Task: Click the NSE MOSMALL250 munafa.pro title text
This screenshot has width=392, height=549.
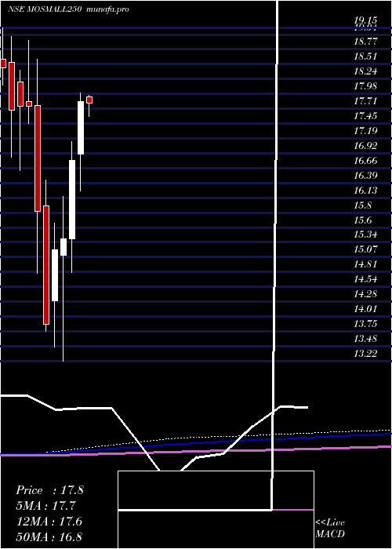Action: click(68, 9)
